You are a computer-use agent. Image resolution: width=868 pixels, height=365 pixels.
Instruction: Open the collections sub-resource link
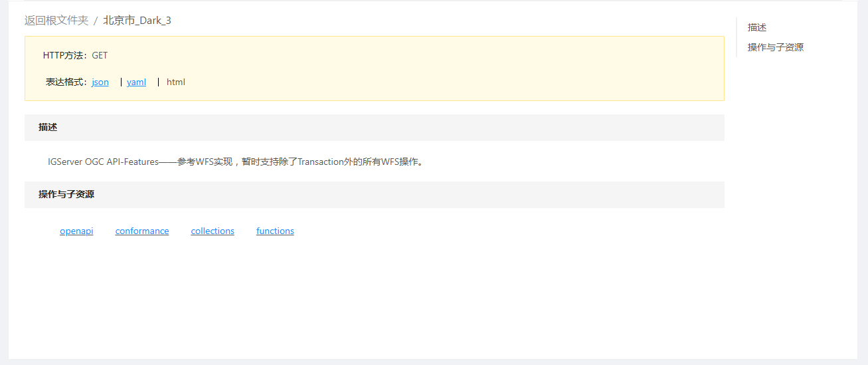213,231
